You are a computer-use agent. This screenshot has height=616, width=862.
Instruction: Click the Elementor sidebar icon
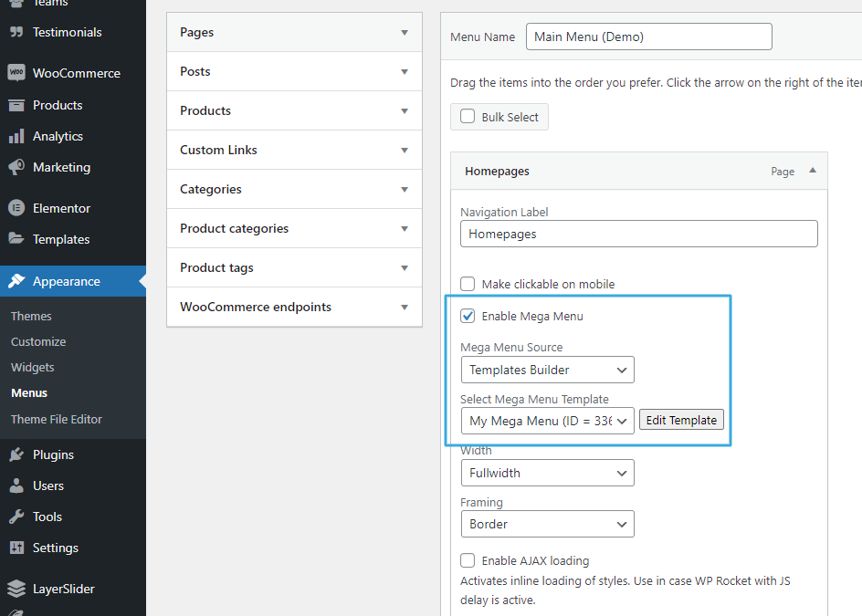[x=16, y=208]
